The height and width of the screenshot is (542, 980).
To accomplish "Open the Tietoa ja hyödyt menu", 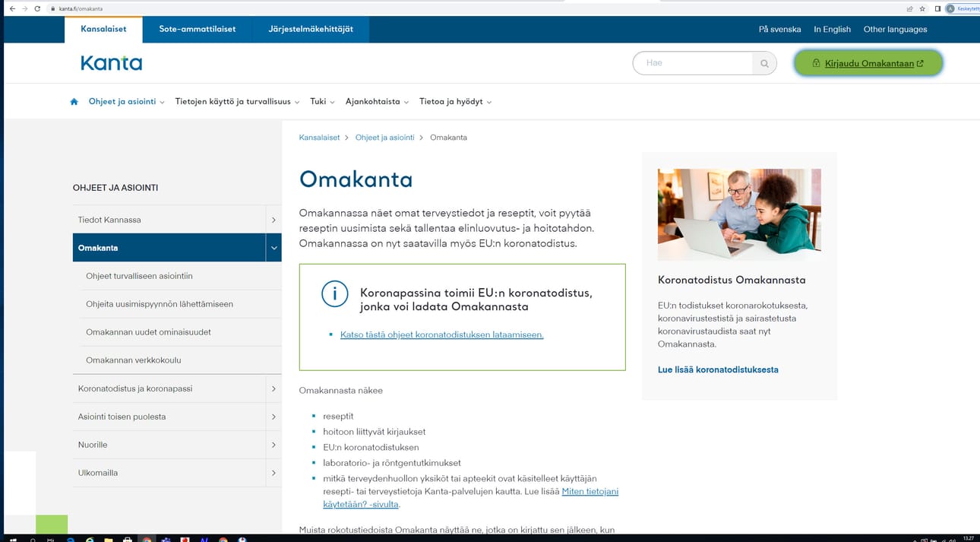I will [455, 102].
